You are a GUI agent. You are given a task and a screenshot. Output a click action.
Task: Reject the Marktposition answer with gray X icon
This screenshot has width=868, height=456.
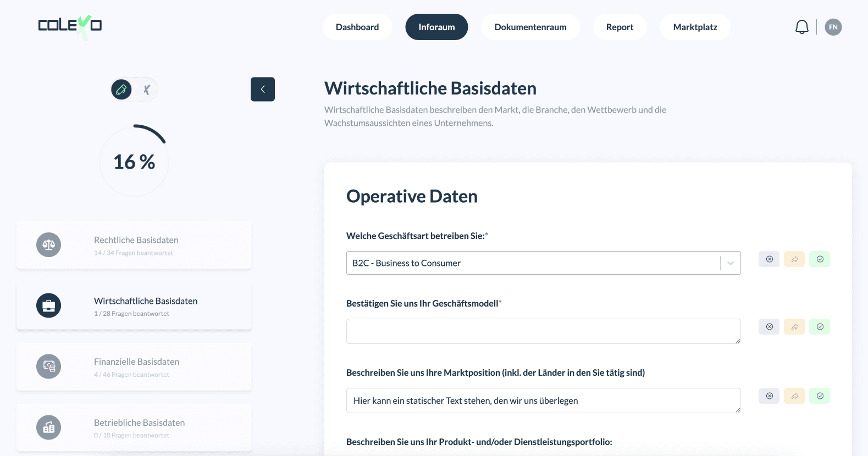pyautogui.click(x=769, y=396)
